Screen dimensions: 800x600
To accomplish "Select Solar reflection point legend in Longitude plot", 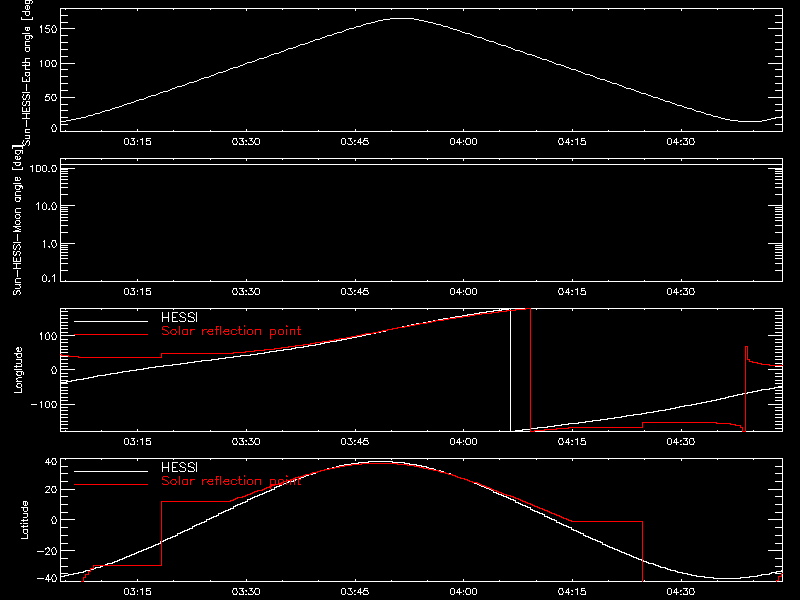I will [x=231, y=331].
